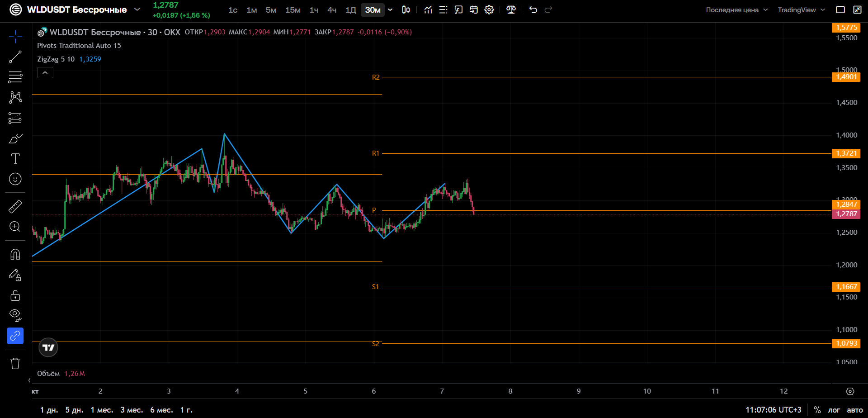Open the emoji icons tool

[15, 179]
